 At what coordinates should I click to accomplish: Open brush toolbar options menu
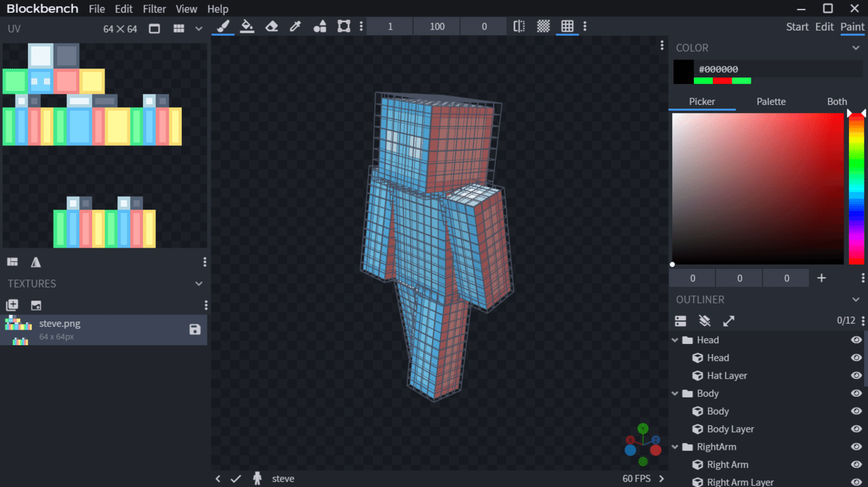[x=361, y=26]
